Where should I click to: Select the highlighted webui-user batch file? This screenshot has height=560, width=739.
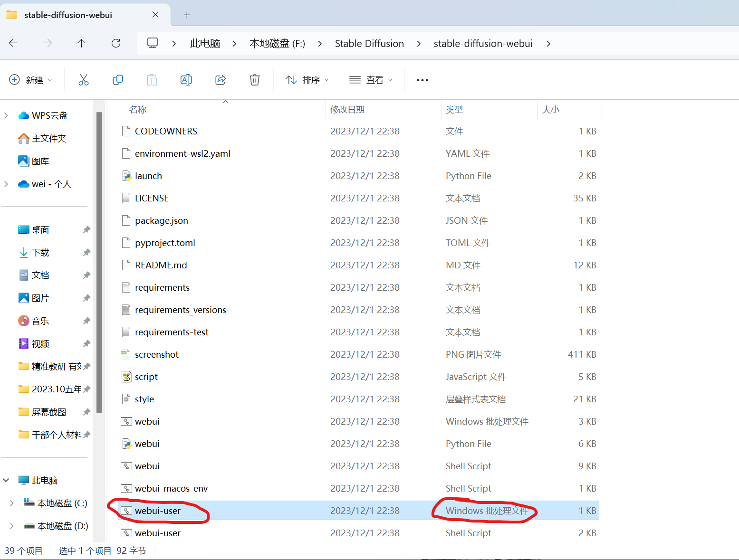point(358,511)
